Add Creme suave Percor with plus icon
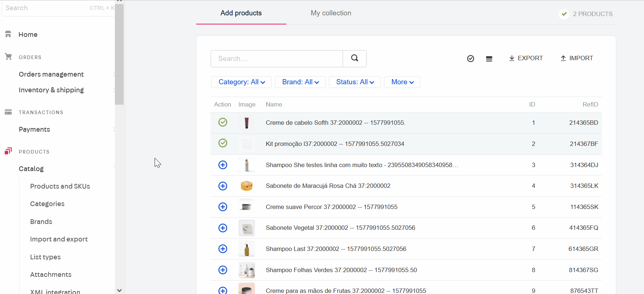Image resolution: width=644 pixels, height=294 pixels. click(223, 207)
